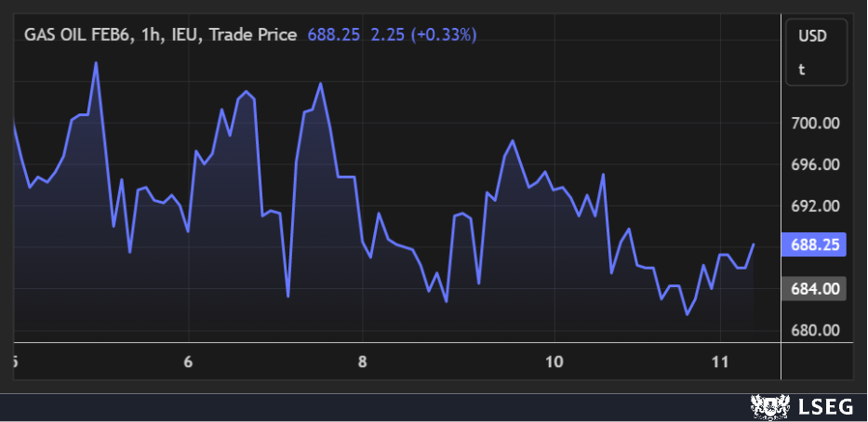Click the 2.25 (+0.33%) change value
This screenshot has width=868, height=422.
(423, 34)
